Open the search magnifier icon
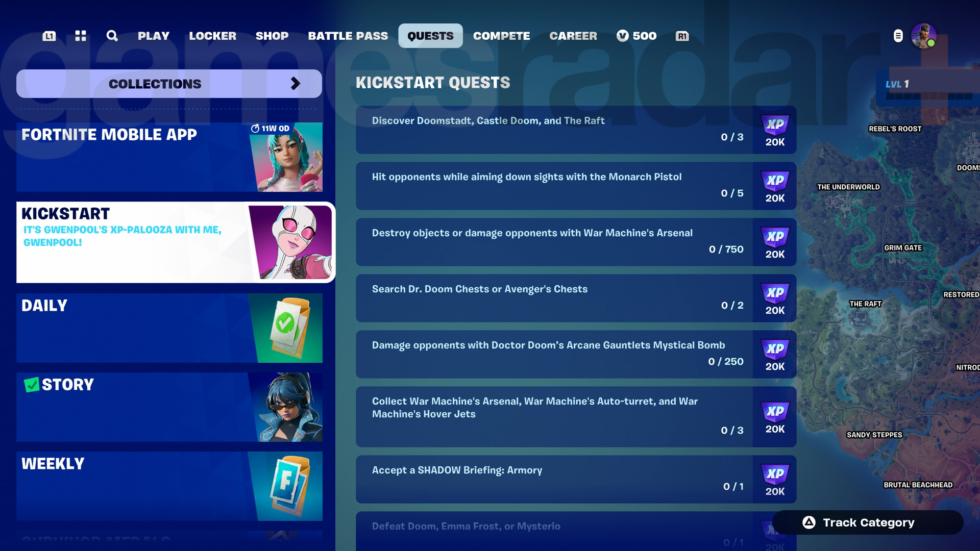 coord(112,36)
